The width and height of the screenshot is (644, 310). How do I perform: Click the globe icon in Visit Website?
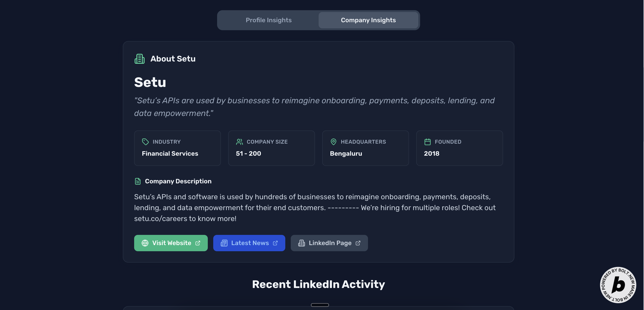145,243
